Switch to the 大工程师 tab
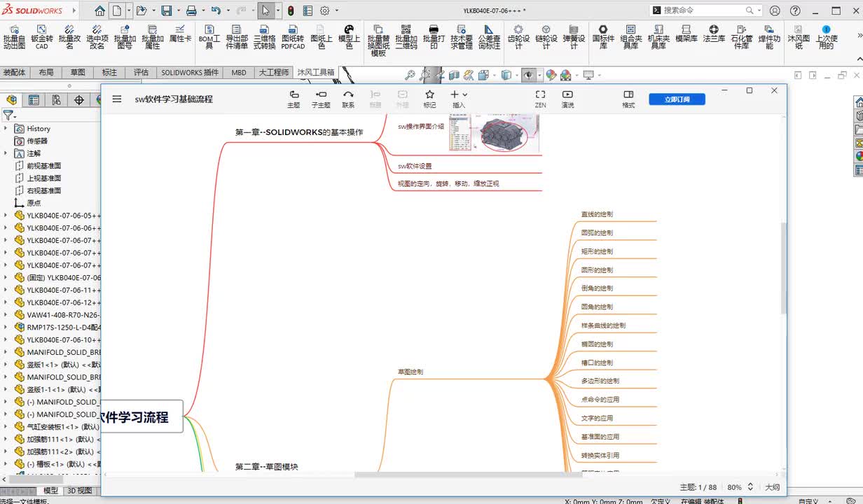The image size is (863, 504). pyautogui.click(x=273, y=72)
